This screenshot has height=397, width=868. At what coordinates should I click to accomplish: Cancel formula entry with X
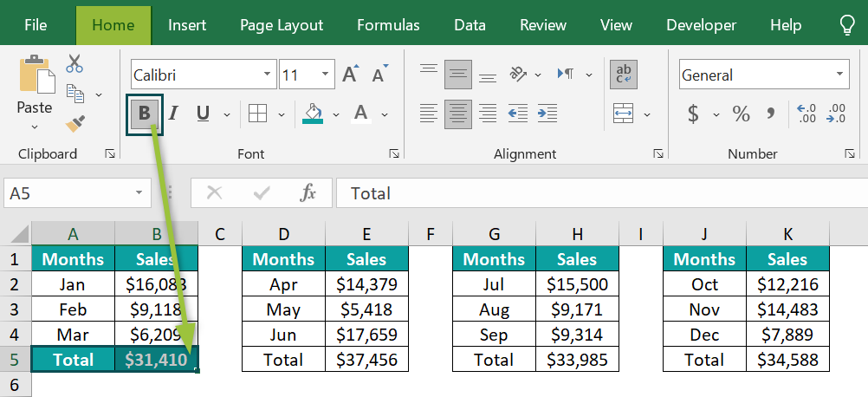214,192
